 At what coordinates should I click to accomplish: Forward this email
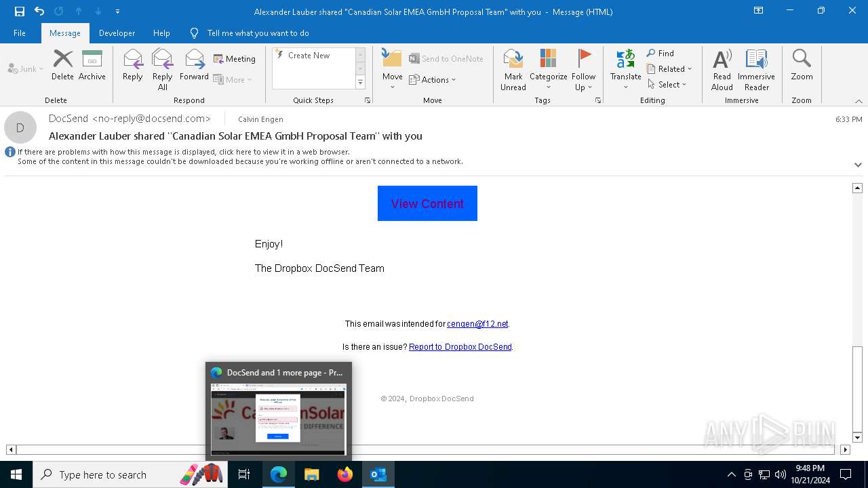pos(194,65)
